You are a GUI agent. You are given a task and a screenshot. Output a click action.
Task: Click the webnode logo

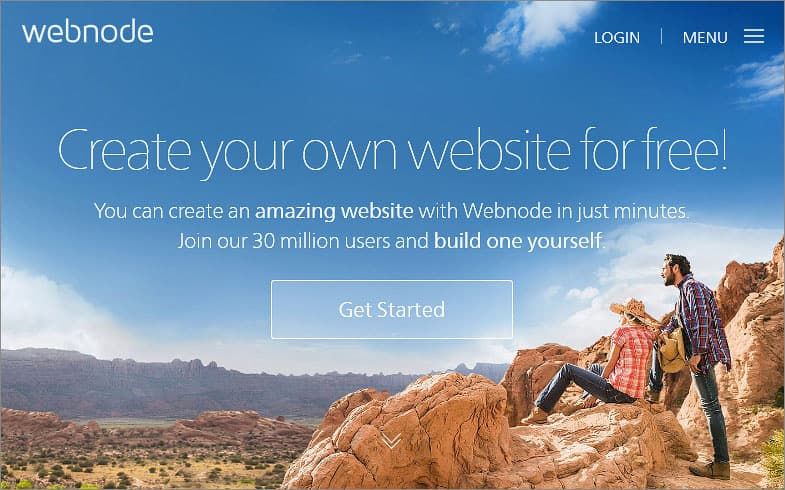88,32
